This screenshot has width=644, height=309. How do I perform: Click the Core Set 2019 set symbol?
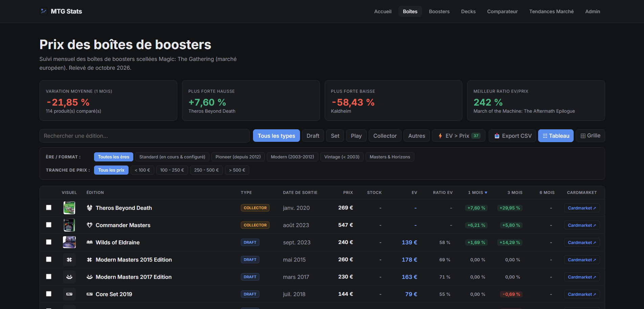90,294
